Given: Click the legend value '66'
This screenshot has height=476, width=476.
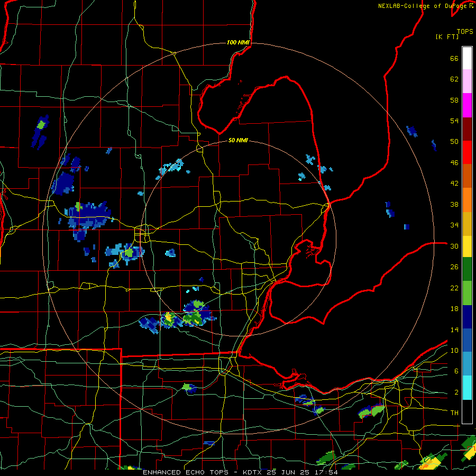Looking at the screenshot, I should (454, 58).
